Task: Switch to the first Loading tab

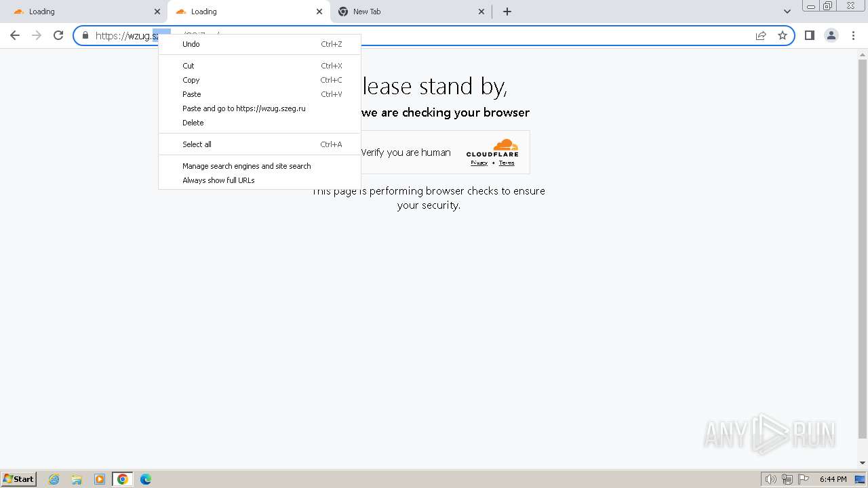Action: click(85, 12)
